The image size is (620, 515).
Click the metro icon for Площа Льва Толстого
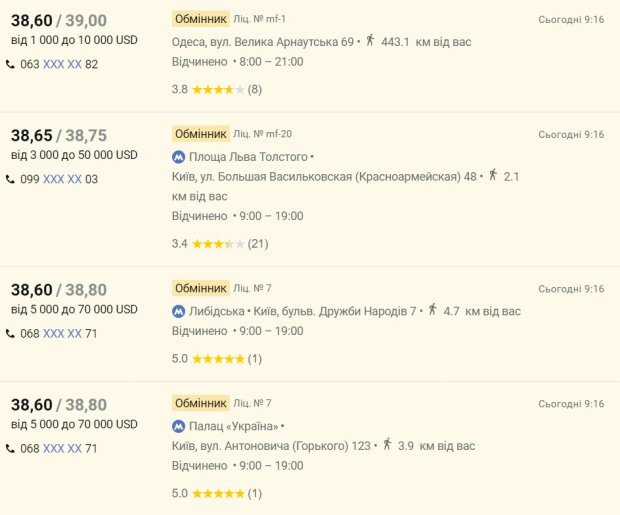179,157
